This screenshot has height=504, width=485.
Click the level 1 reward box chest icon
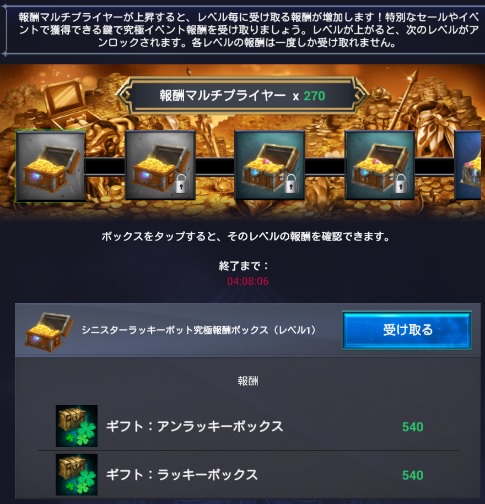pos(49,332)
